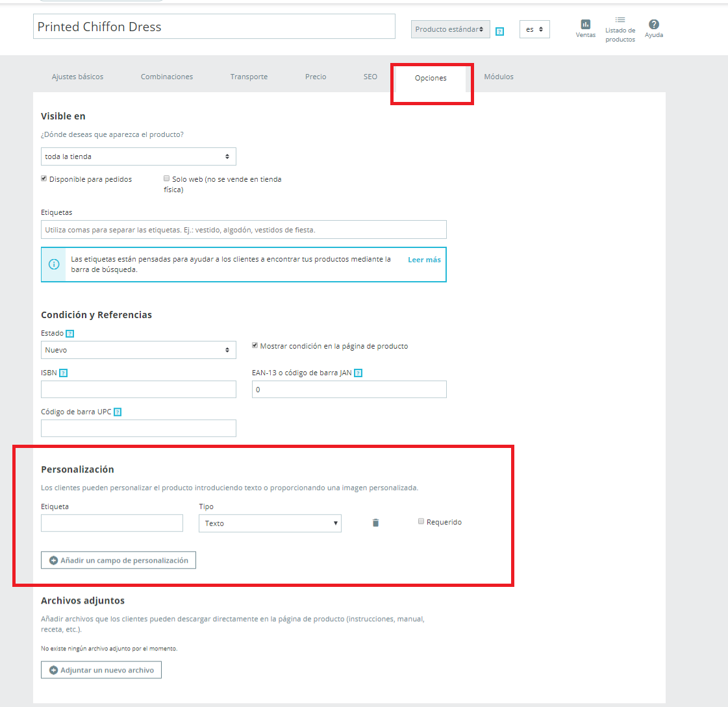Click help icon next to Producto estándar
Image resolution: width=728 pixels, height=707 pixels.
point(499,32)
